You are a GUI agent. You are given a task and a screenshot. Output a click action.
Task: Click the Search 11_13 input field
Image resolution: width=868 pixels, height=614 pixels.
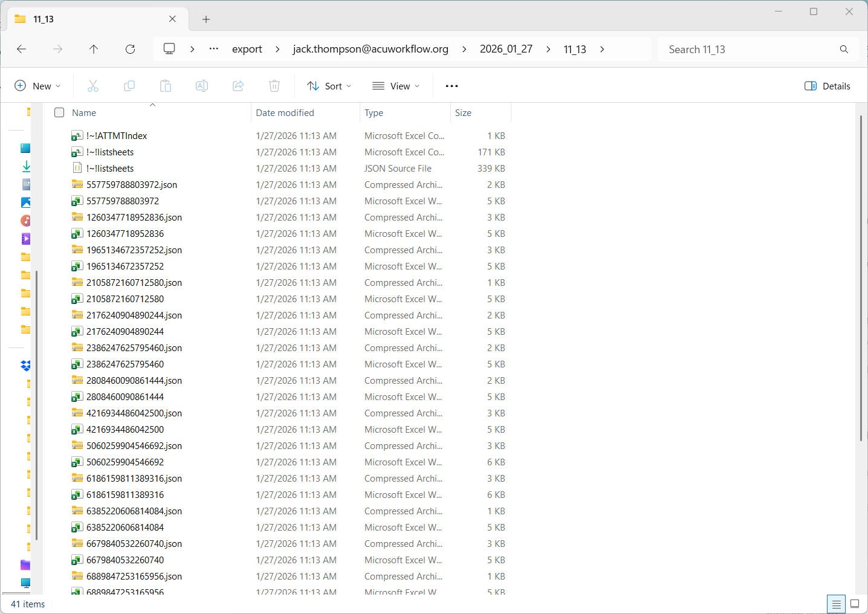tap(750, 50)
